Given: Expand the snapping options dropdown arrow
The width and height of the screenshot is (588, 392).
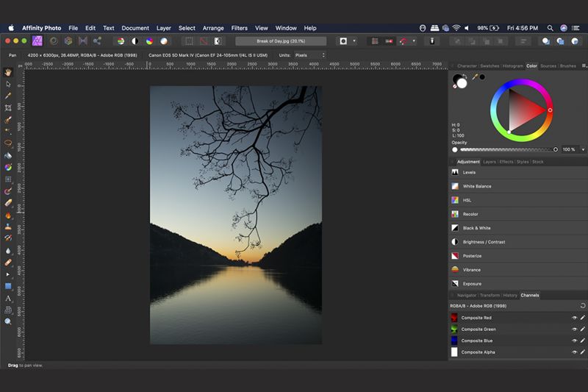Looking at the screenshot, I should click(x=414, y=41).
